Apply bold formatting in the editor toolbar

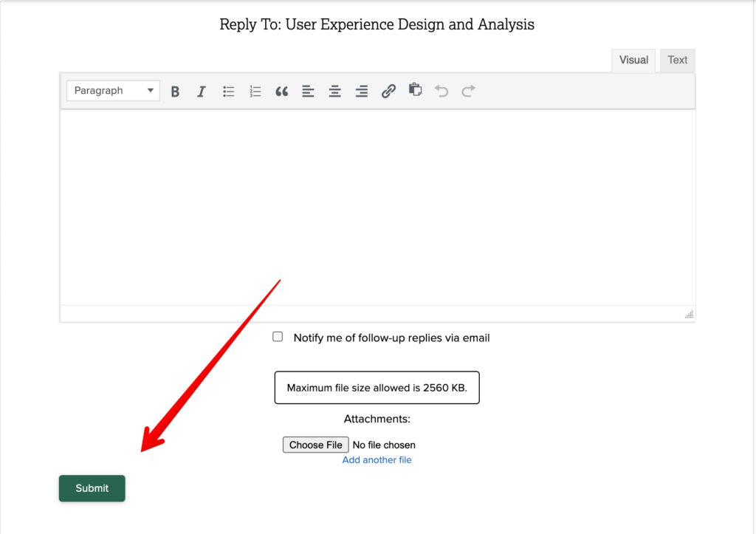point(175,90)
